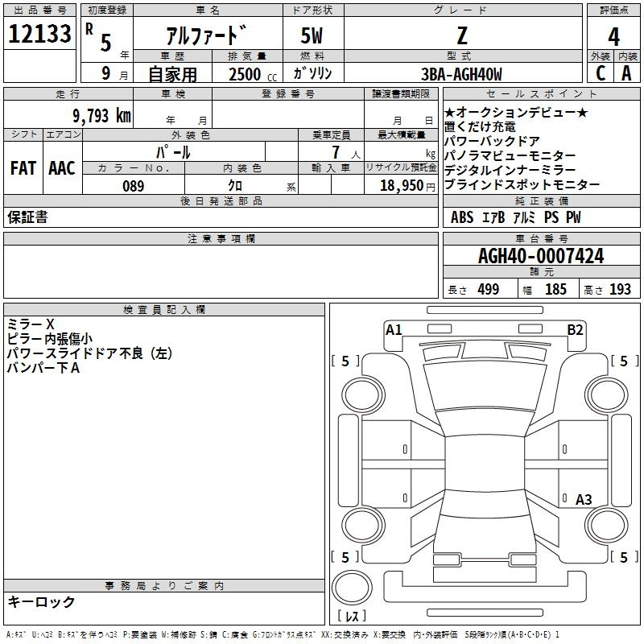644x644 pixels.
Task: Click the 置くだけ充電 sales point
Action: pos(480,126)
